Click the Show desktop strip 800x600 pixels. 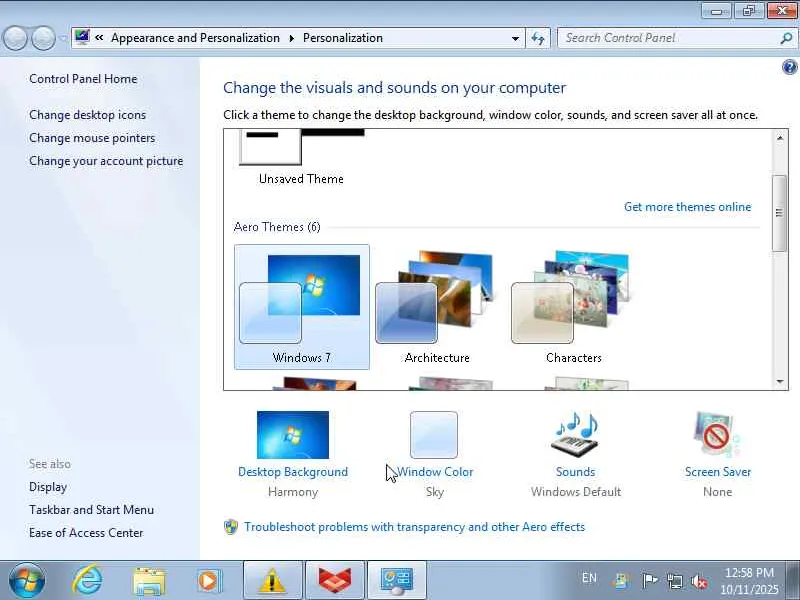click(x=793, y=580)
